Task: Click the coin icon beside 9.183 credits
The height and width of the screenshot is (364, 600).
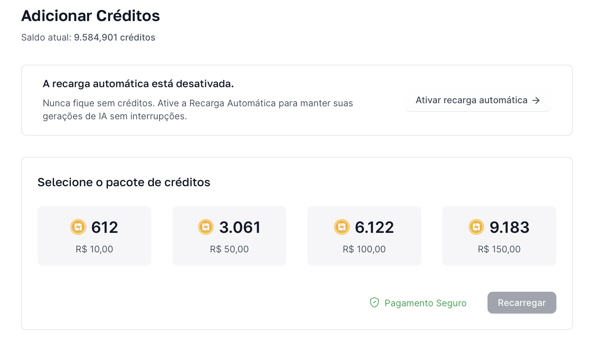Action: 476,227
